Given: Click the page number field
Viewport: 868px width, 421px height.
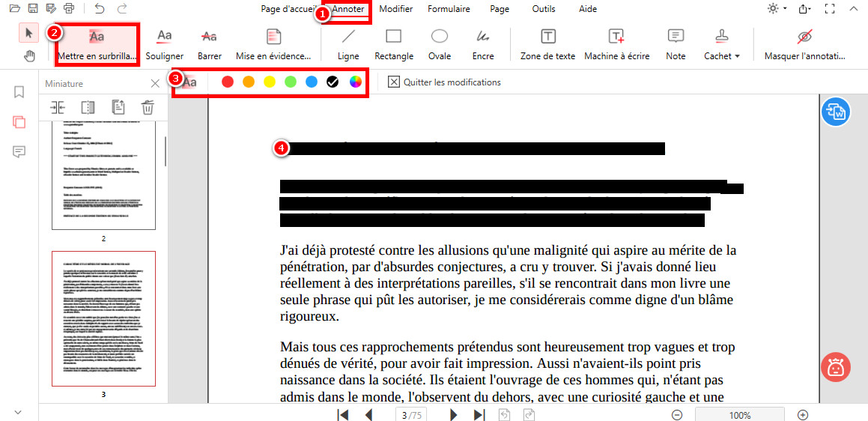Looking at the screenshot, I should pos(412,415).
